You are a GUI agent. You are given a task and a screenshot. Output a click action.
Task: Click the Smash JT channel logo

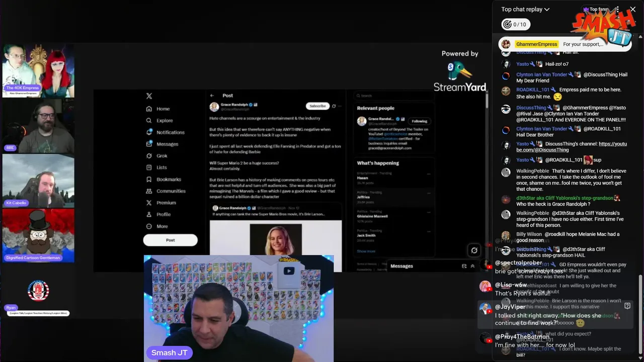[x=604, y=28]
